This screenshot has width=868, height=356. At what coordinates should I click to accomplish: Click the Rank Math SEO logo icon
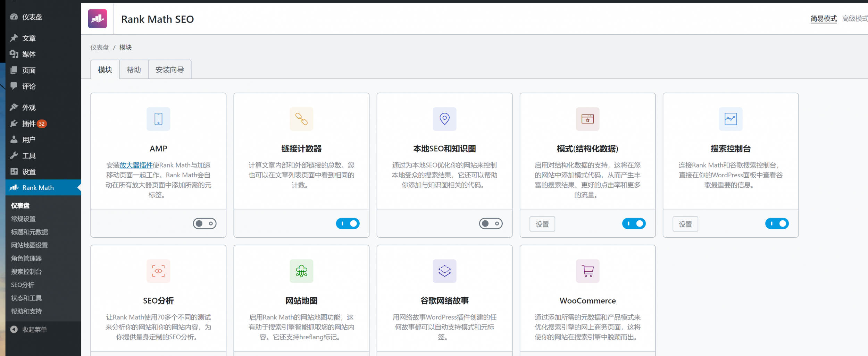98,19
